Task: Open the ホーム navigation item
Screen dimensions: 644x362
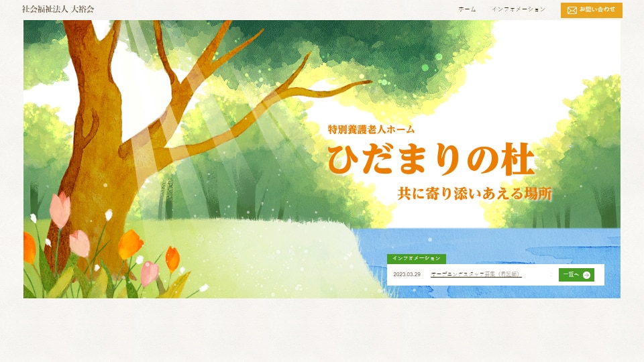Action: pyautogui.click(x=467, y=9)
